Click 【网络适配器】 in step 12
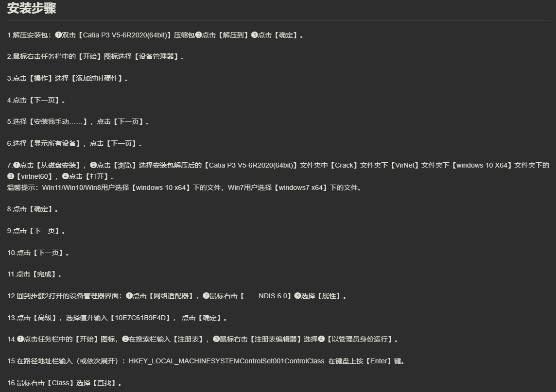Screen dimensions: 556x392 tap(171, 296)
